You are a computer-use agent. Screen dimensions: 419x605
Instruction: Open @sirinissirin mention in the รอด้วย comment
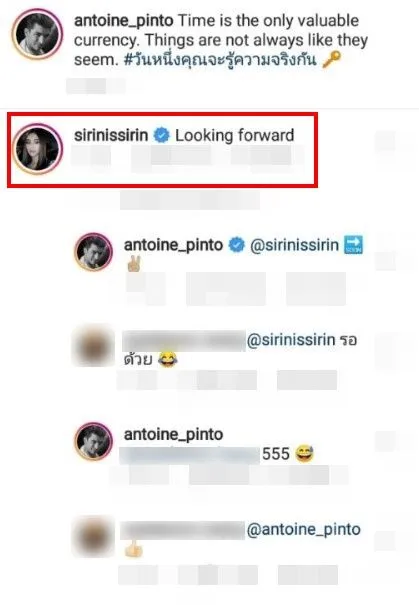(291, 340)
